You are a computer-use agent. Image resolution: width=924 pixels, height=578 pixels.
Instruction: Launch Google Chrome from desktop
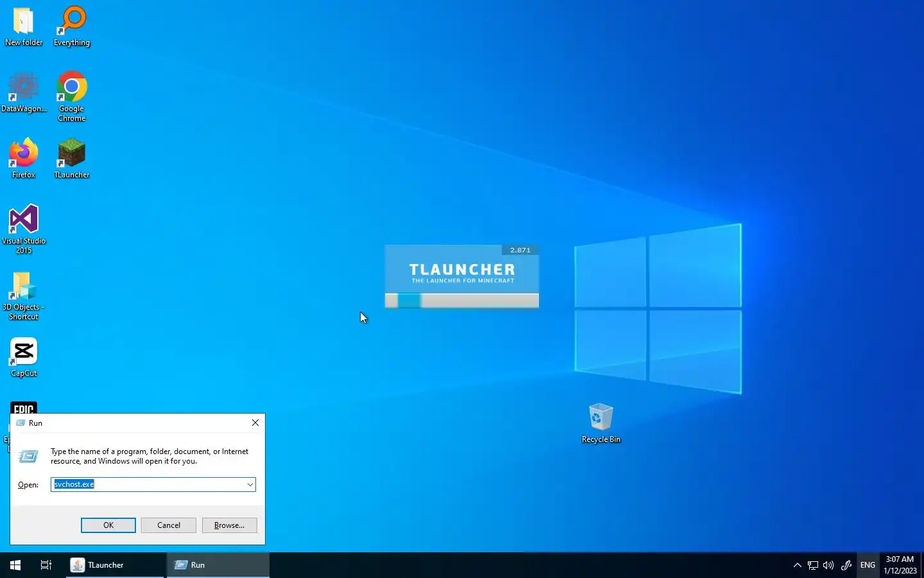tap(72, 96)
